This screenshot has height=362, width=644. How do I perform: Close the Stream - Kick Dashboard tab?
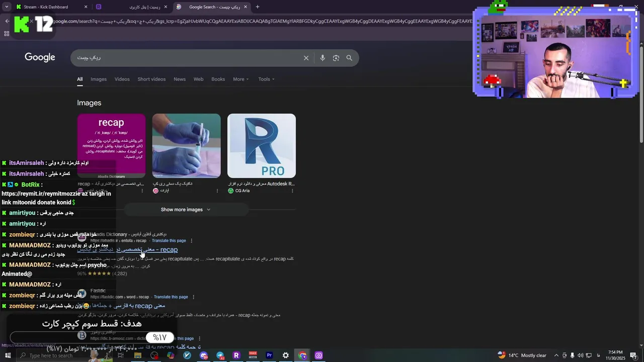click(x=86, y=7)
